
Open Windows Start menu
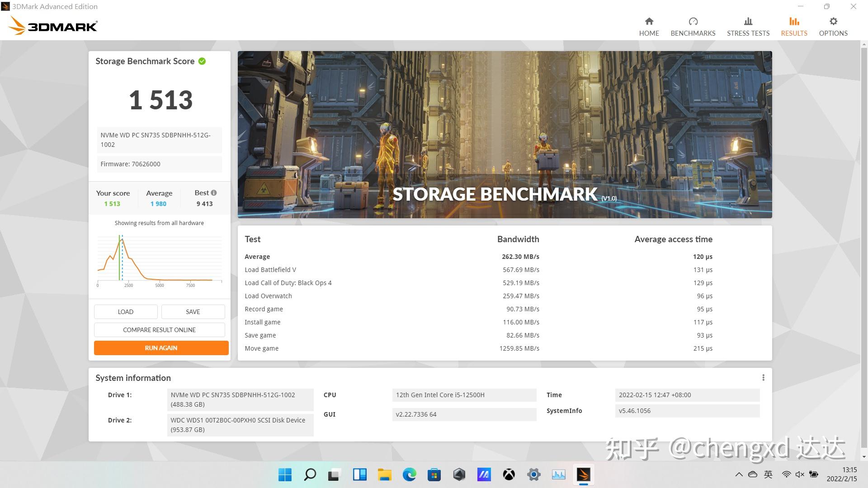pyautogui.click(x=285, y=474)
